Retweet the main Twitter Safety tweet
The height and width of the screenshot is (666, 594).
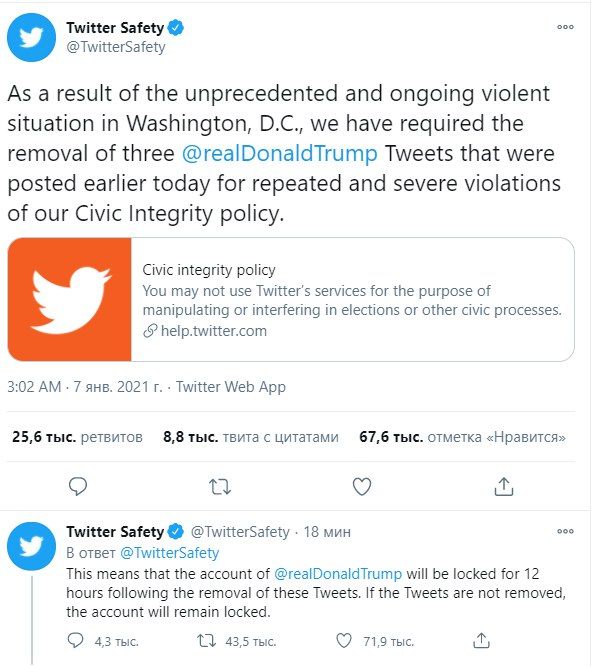[220, 487]
